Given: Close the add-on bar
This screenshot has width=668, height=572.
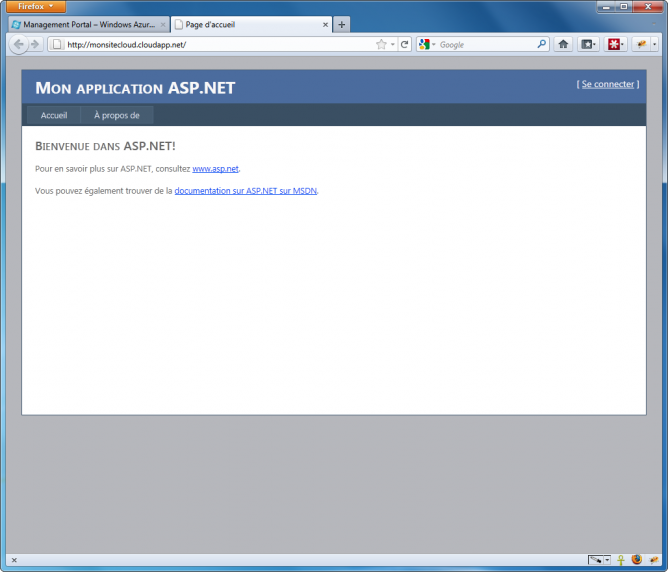Looking at the screenshot, I should 14,560.
